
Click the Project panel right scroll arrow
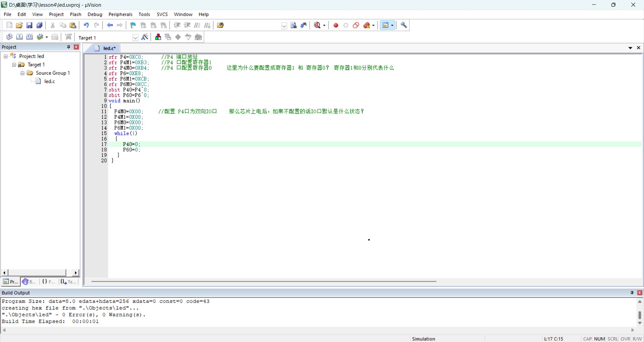pyautogui.click(x=76, y=273)
